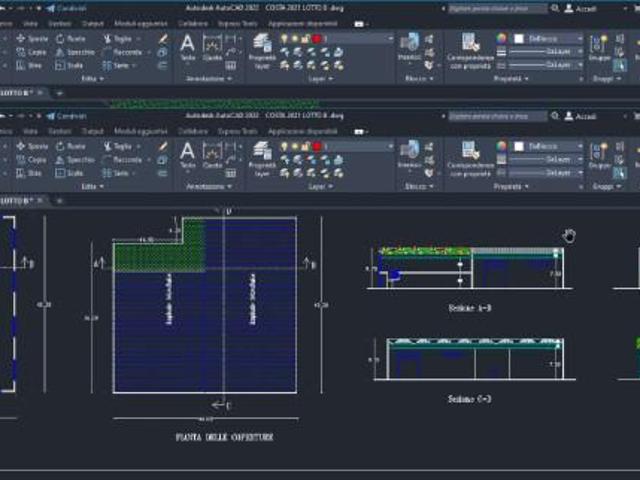Switch to Moduli aggiuntivi tab in lower ribbon
The image size is (640, 480).
[x=140, y=131]
